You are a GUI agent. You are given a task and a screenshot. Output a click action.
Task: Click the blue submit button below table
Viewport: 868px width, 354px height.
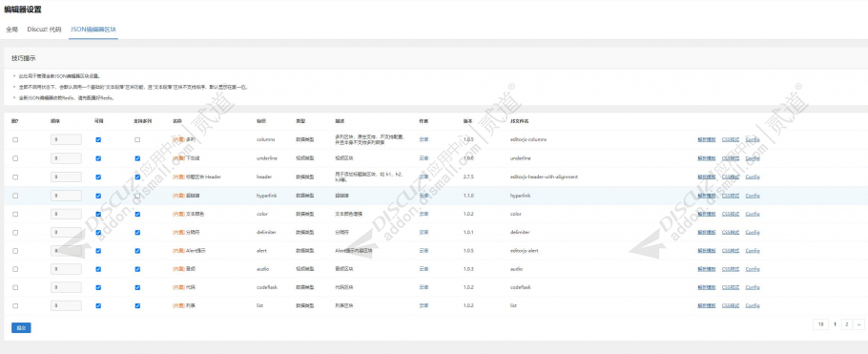pyautogui.click(x=21, y=328)
